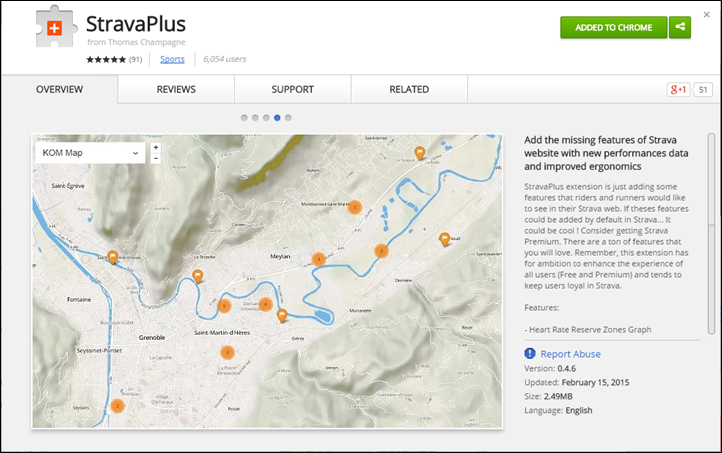Click the Domène label on the map

[x=403, y=280]
